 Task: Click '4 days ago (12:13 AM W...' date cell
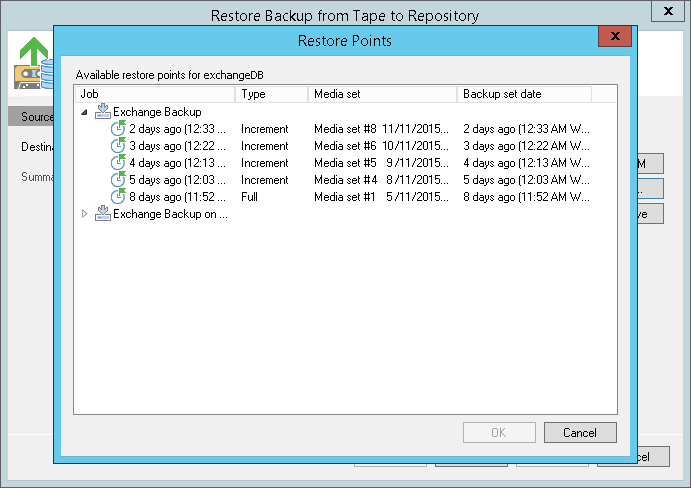526,163
